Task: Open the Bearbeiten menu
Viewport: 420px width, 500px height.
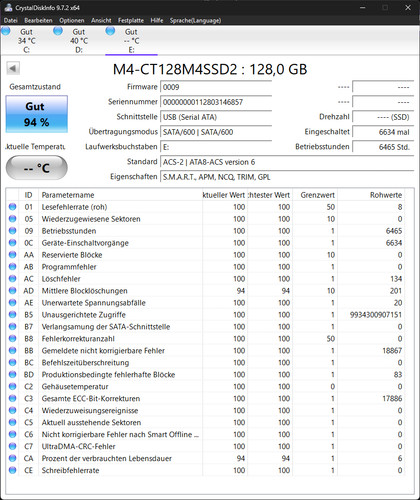Action: point(38,20)
